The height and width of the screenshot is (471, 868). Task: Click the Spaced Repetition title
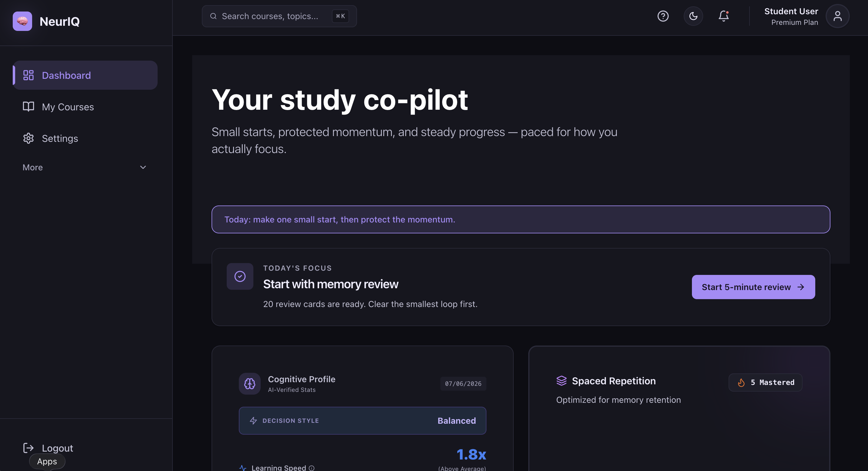point(614,381)
